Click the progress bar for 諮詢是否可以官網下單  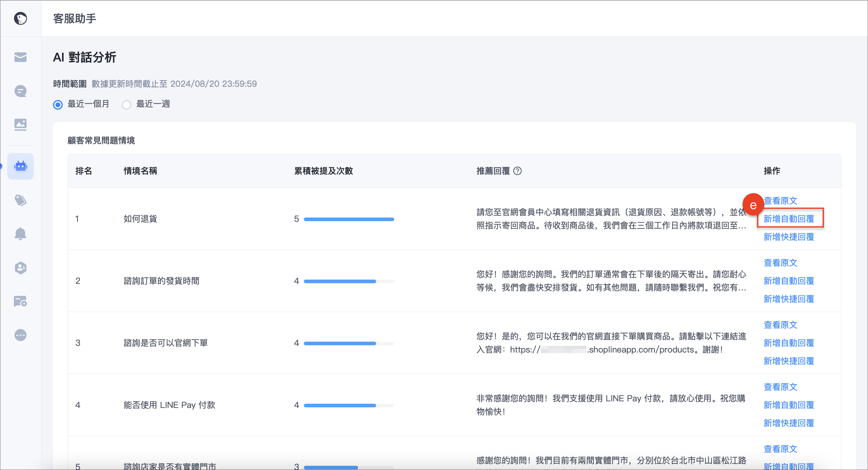click(x=349, y=343)
